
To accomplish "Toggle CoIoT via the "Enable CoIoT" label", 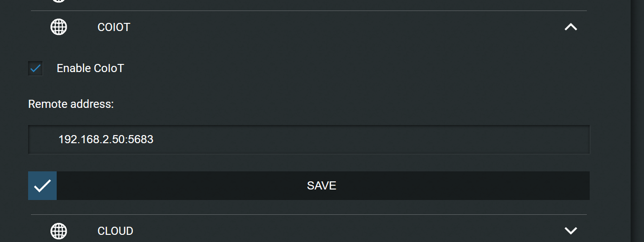I will tap(90, 68).
